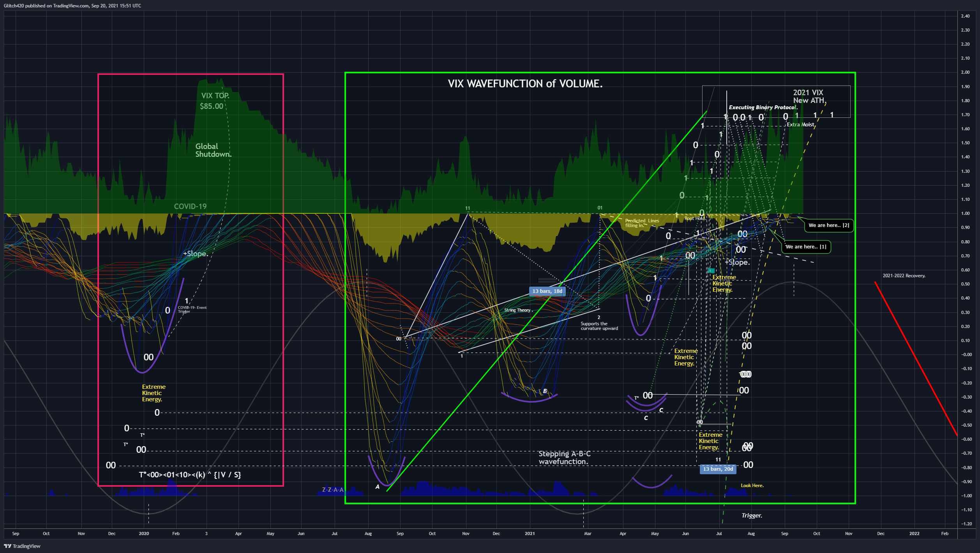Click the 'Global Shutdown.' label
The width and height of the screenshot is (980, 553).
(x=213, y=150)
